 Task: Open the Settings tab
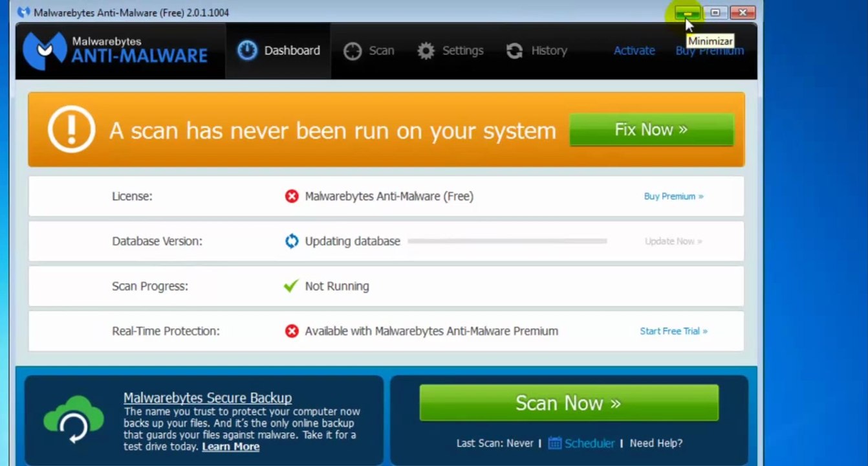click(x=450, y=51)
